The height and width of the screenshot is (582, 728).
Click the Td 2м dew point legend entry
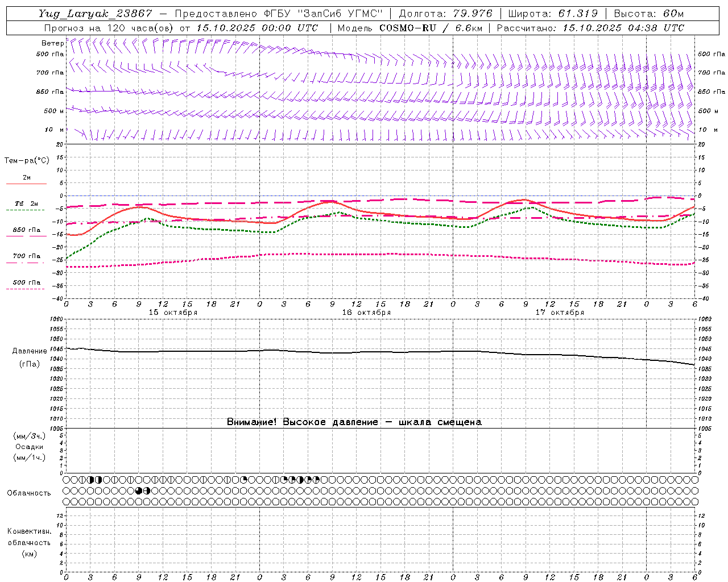pyautogui.click(x=27, y=203)
